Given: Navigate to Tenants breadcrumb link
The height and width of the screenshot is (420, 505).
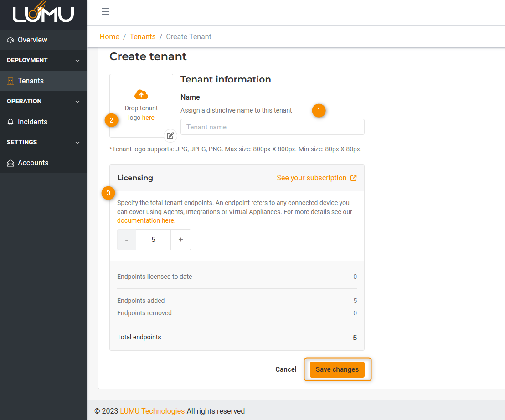Looking at the screenshot, I should coord(143,37).
